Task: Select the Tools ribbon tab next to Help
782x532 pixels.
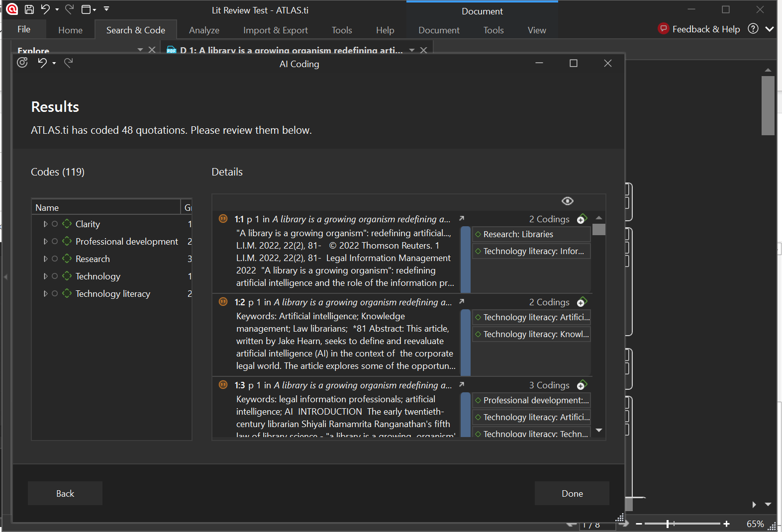Action: 342,30
